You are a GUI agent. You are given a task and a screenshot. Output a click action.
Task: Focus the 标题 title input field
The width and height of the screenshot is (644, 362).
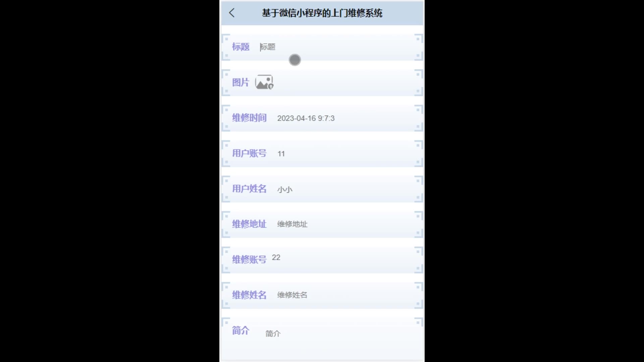point(335,47)
